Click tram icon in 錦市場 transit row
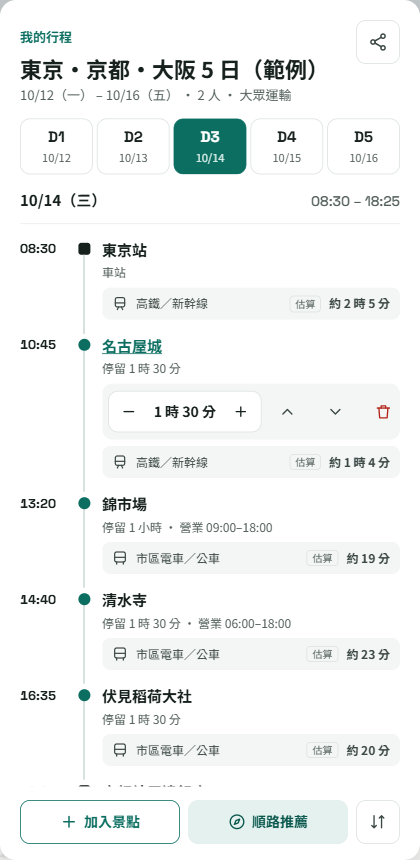 (120, 558)
